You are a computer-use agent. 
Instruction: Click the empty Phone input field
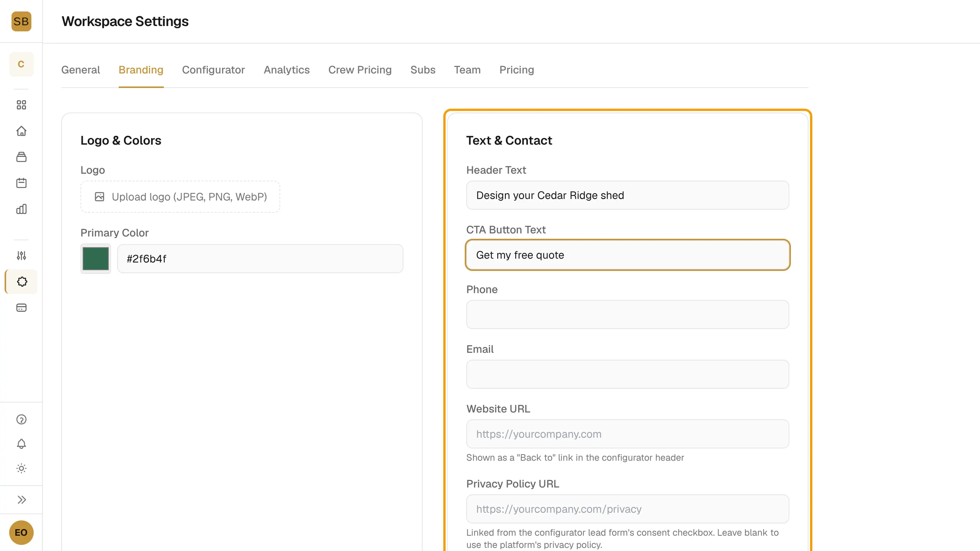(x=627, y=315)
